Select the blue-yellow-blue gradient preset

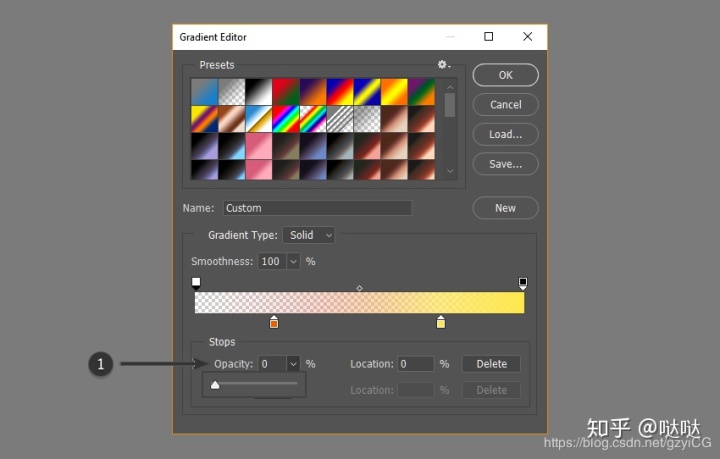pos(367,92)
